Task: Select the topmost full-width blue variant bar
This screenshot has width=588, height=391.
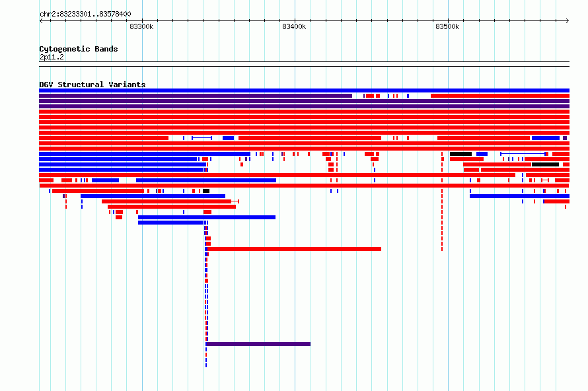Action: point(304,90)
